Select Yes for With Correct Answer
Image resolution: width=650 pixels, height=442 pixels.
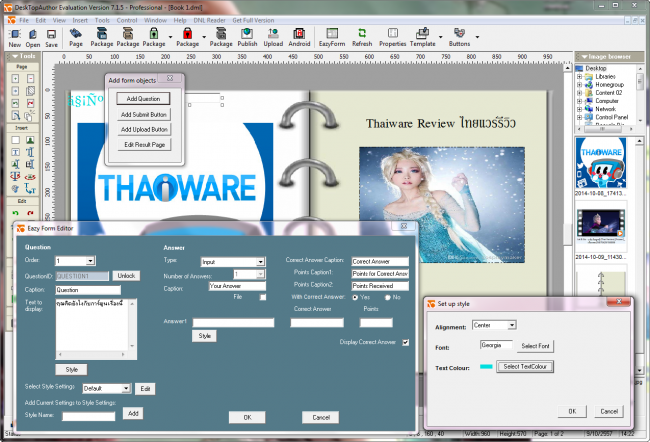pyautogui.click(x=355, y=297)
